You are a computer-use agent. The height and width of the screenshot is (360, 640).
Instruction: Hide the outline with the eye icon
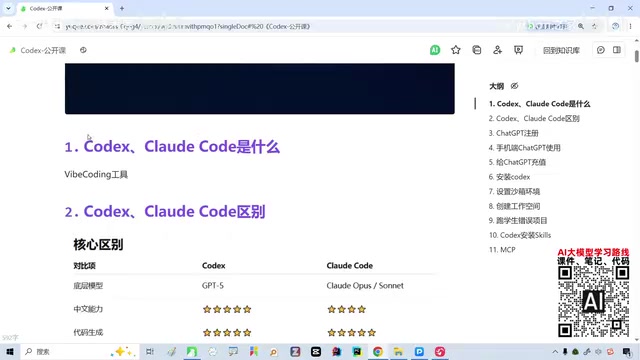(514, 86)
